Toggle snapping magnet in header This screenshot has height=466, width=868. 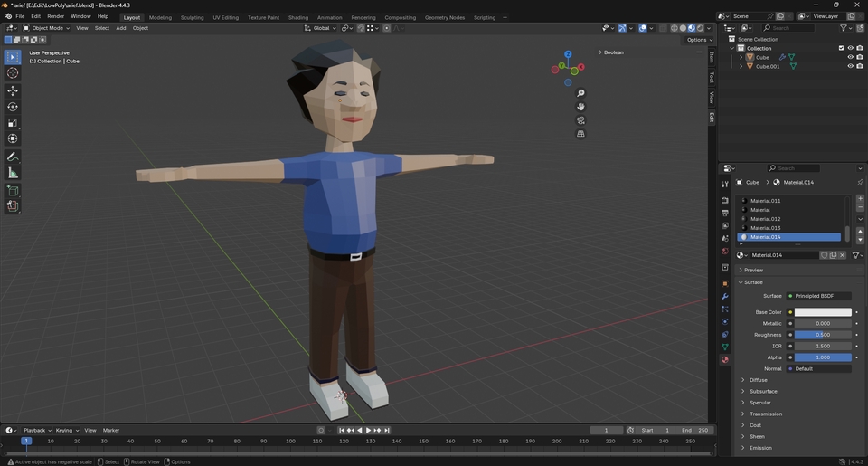pos(361,28)
